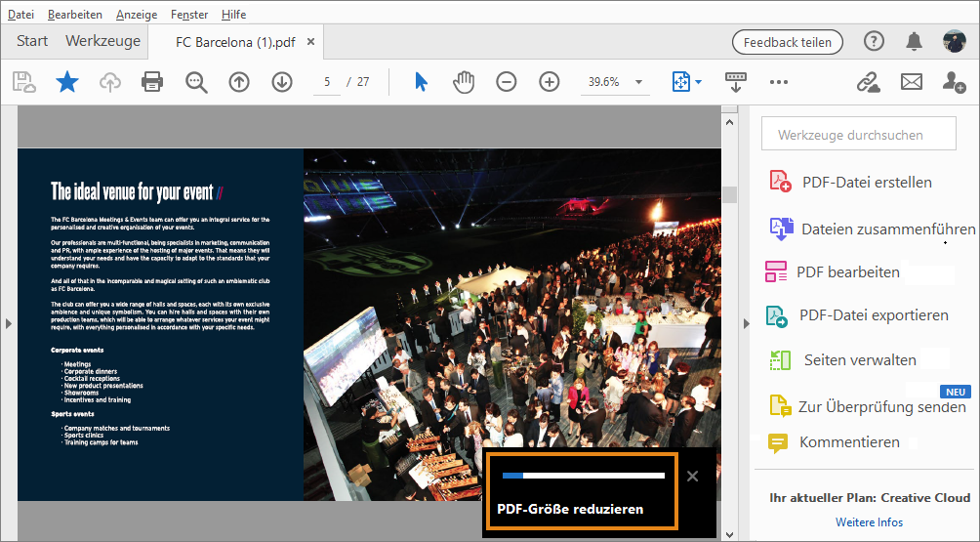Click the total page count 27
Viewport: 980px width, 542px height.
click(362, 82)
